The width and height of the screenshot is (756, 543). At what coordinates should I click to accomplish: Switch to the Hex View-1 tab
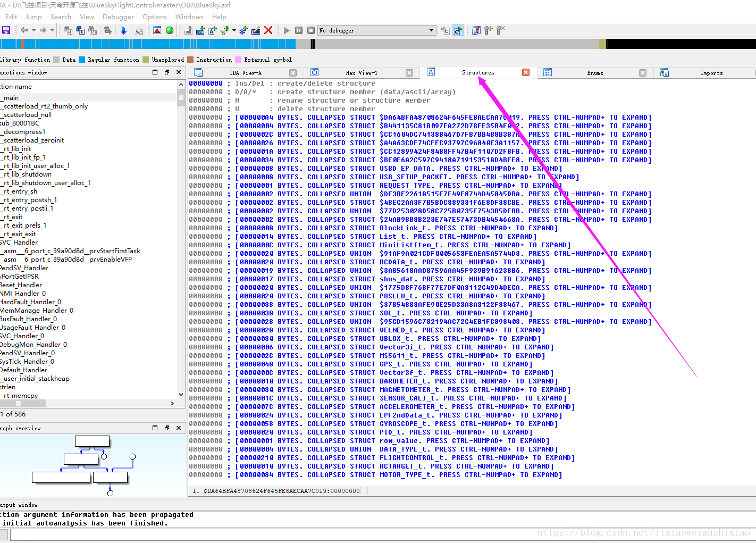(x=361, y=73)
